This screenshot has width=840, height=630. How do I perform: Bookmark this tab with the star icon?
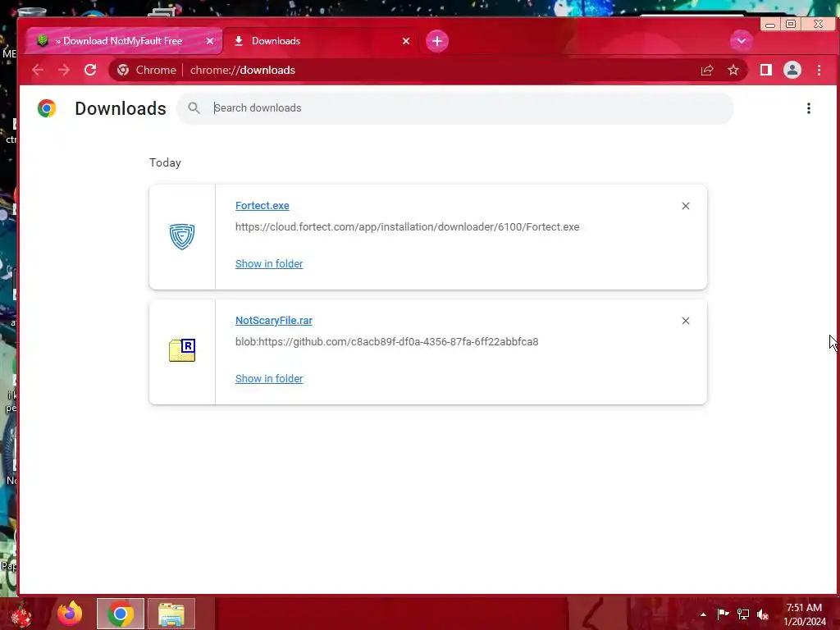click(733, 71)
